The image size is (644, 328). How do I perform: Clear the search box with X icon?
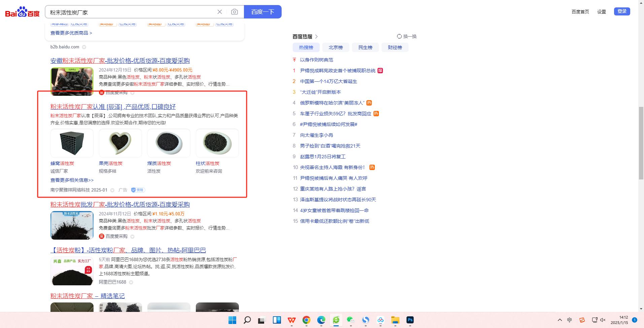pos(220,12)
